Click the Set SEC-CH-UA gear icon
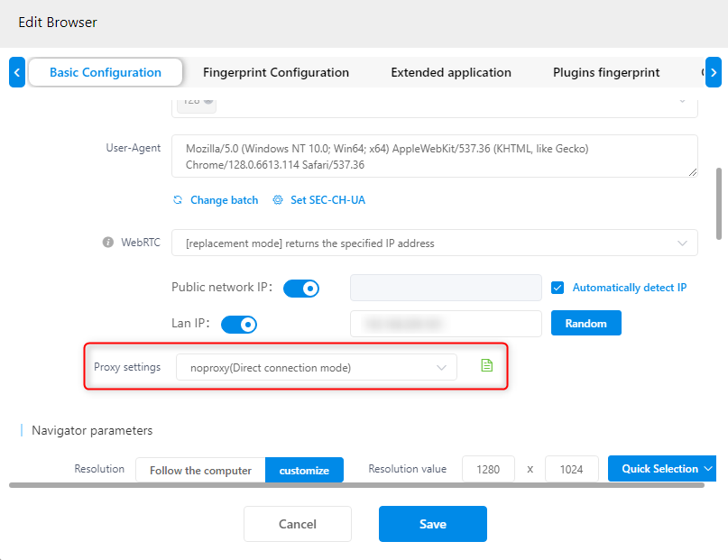Screen dimensions: 728x560 278,200
